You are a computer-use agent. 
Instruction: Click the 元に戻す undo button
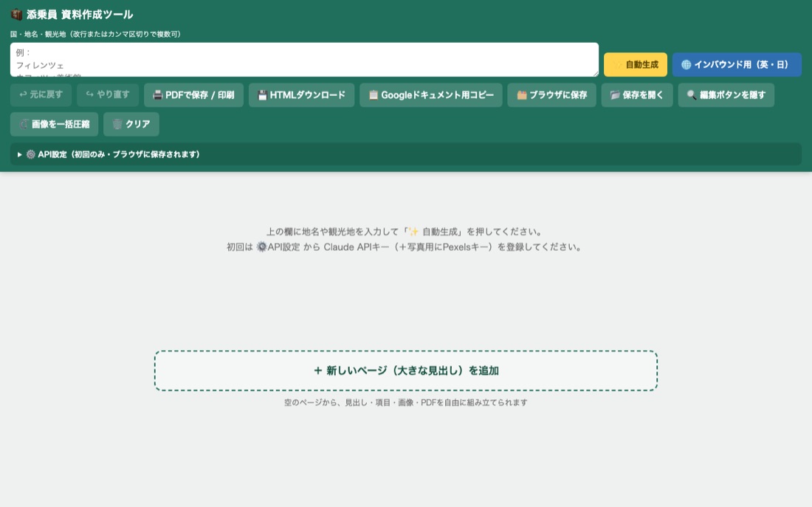[41, 94]
